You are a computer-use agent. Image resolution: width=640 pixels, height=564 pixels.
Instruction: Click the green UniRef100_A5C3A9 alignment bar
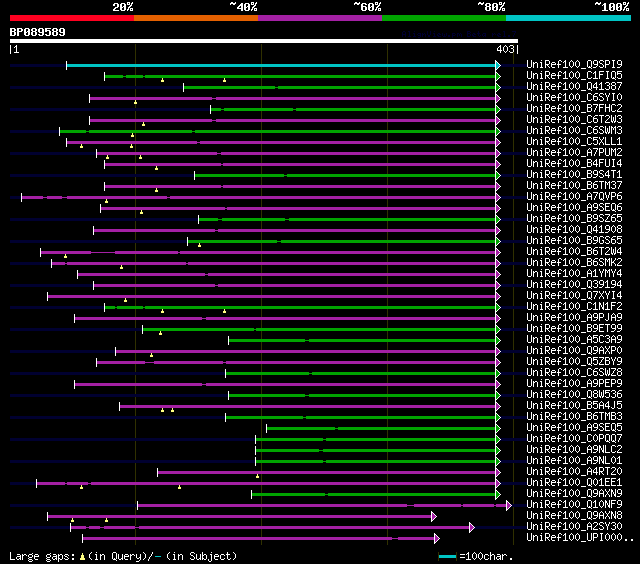point(362,341)
